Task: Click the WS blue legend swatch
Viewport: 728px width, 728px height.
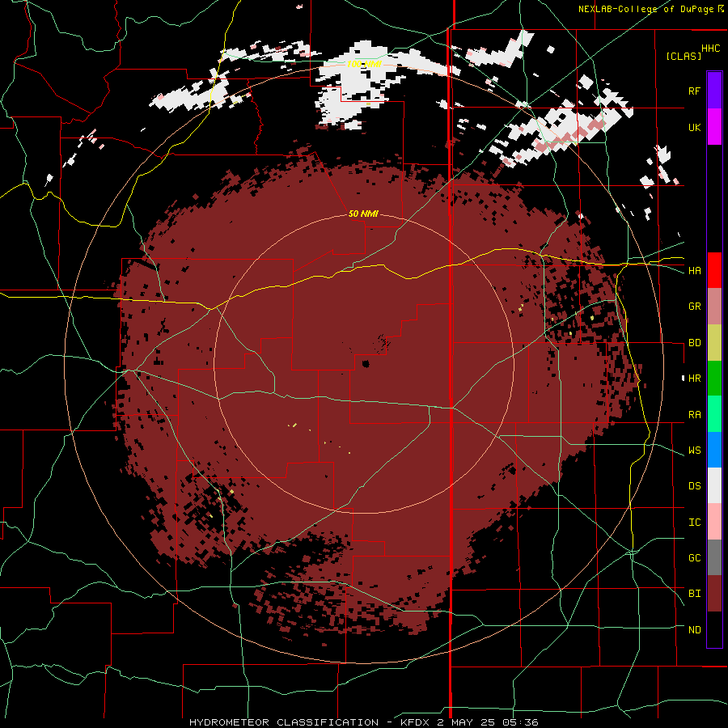Action: click(x=714, y=450)
